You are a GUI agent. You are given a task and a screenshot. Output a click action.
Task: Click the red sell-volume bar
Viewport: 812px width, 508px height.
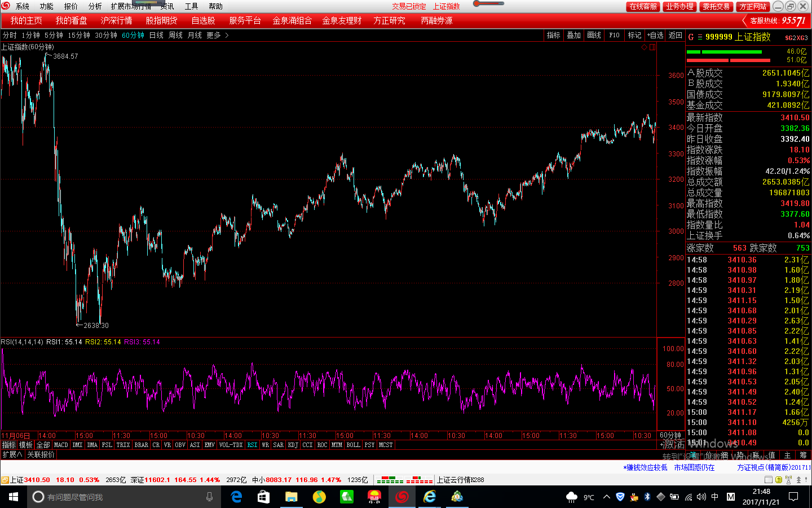click(x=728, y=60)
